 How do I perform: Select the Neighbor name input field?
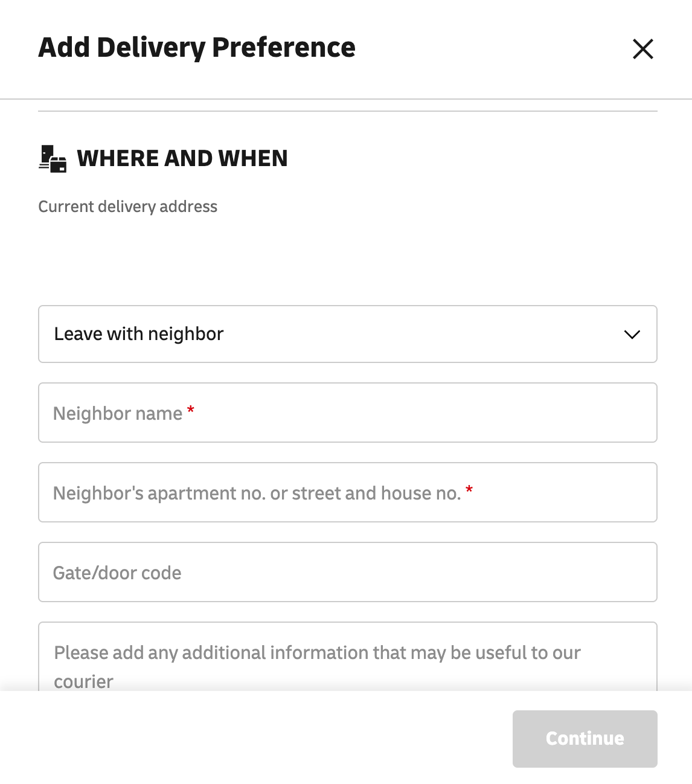pos(348,413)
